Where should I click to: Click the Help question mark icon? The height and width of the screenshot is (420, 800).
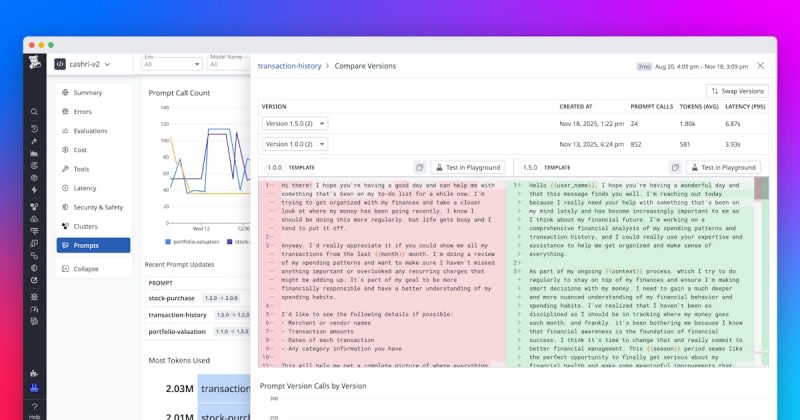[x=34, y=408]
